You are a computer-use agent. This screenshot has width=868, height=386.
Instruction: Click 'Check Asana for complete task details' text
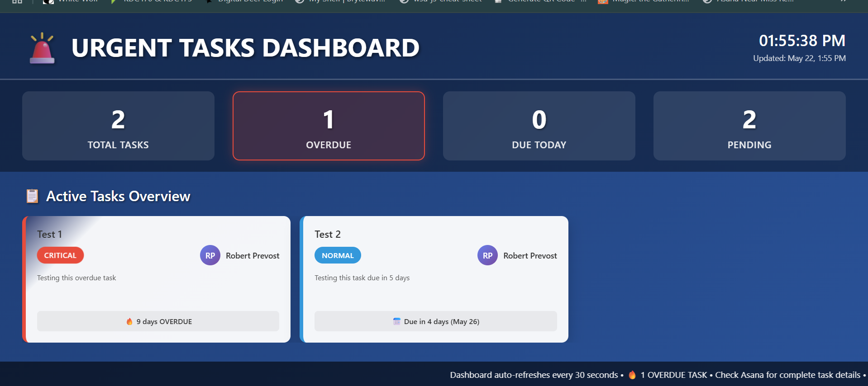coord(787,375)
